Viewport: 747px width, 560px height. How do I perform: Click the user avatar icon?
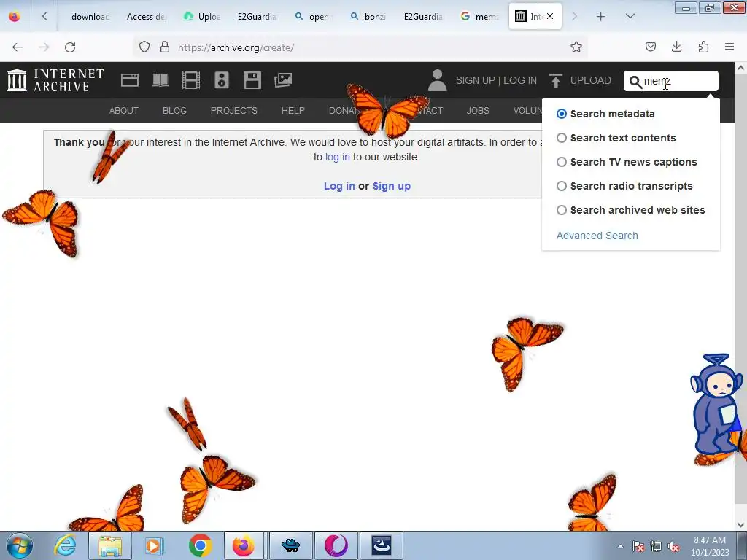point(437,80)
